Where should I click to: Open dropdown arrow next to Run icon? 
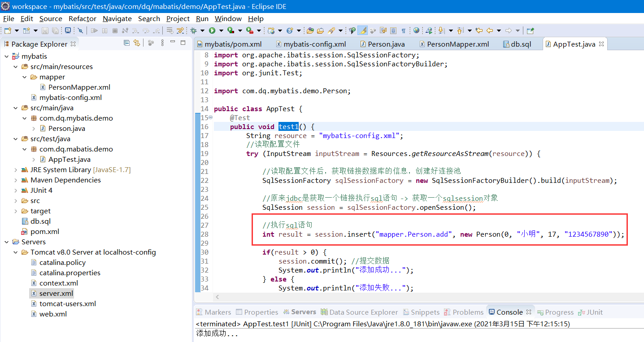click(221, 30)
